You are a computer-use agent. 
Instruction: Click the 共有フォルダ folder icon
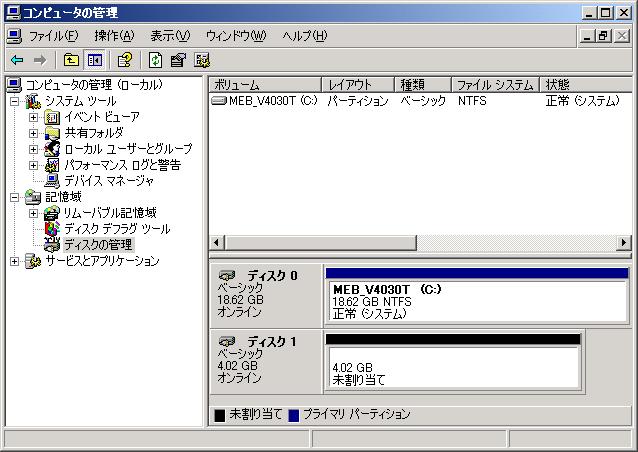point(52,133)
